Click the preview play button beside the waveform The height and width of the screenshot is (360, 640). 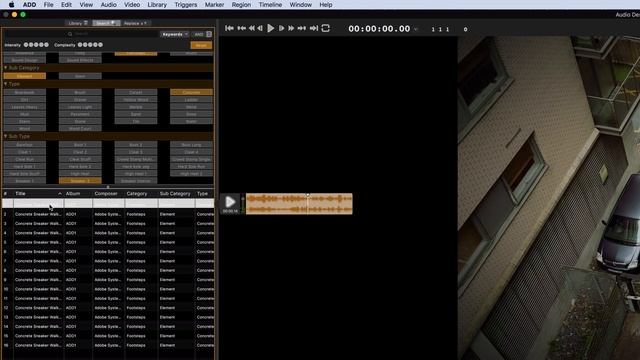point(230,201)
